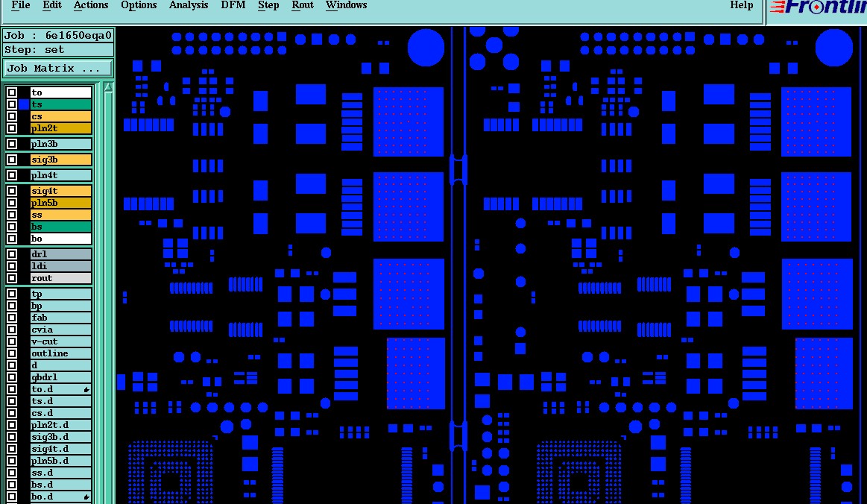
Task: Select the bs layer name
Action: (x=61, y=226)
